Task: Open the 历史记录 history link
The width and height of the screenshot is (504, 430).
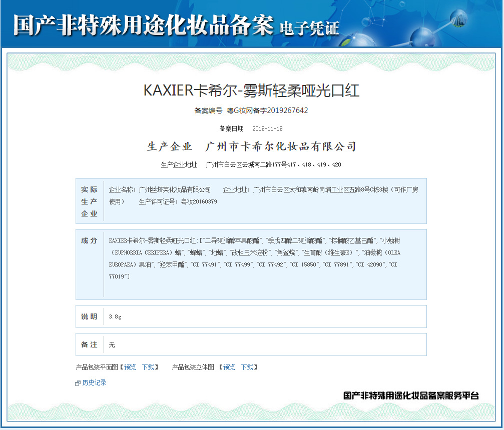Action: tap(94, 383)
